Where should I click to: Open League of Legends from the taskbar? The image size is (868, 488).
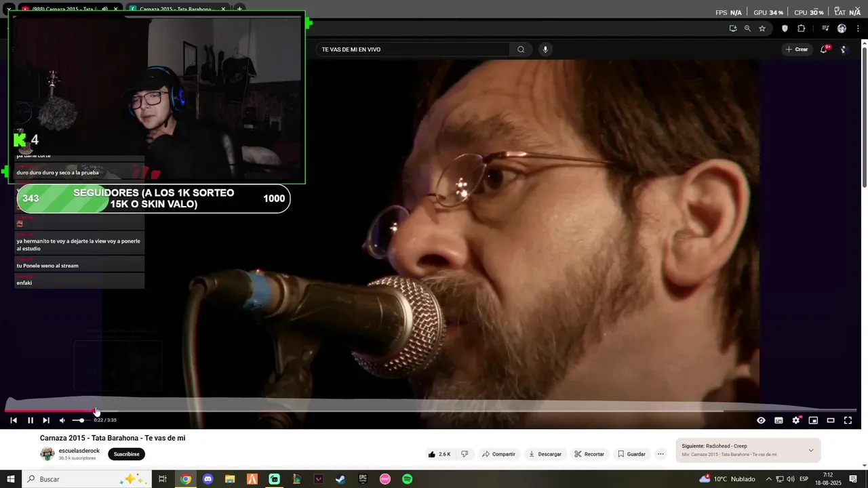[x=296, y=479]
